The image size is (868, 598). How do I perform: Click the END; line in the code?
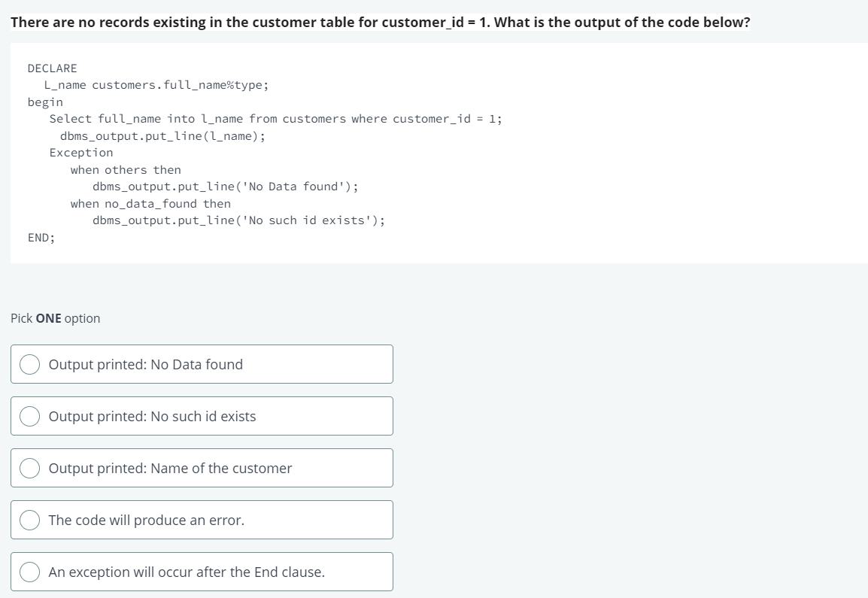41,237
